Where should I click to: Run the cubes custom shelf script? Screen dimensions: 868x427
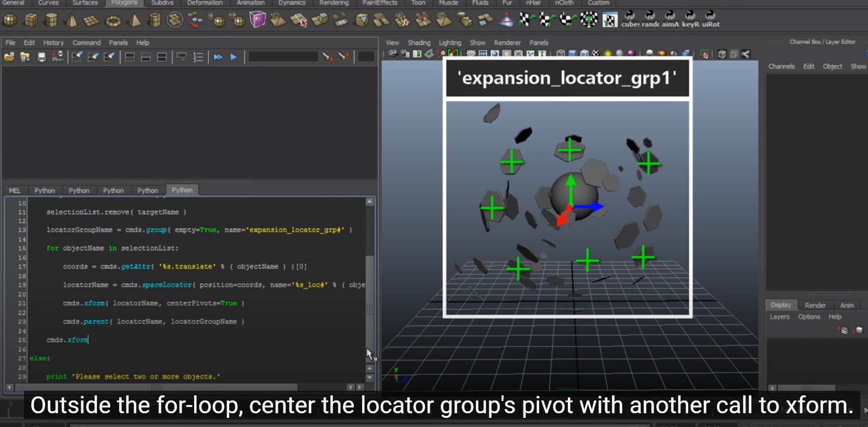630,19
